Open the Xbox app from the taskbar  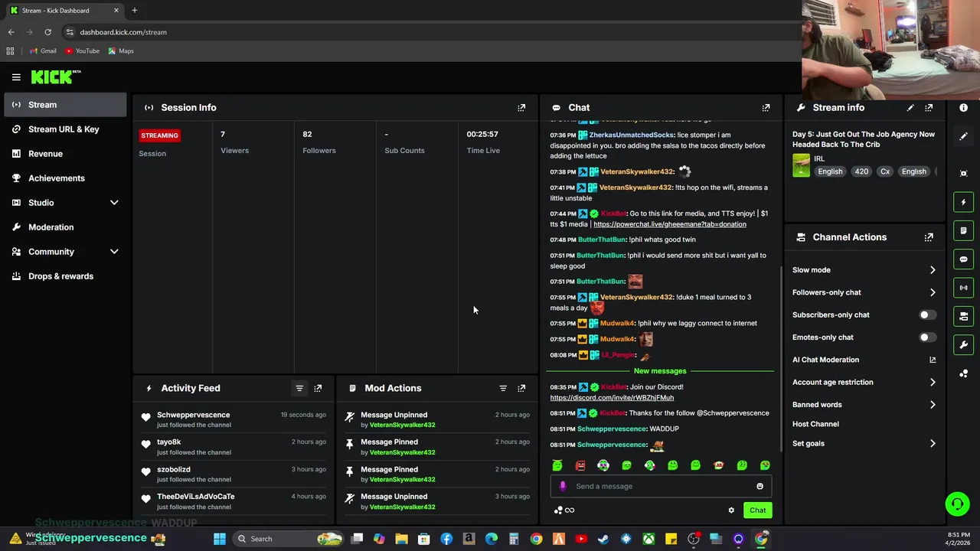pos(648,539)
